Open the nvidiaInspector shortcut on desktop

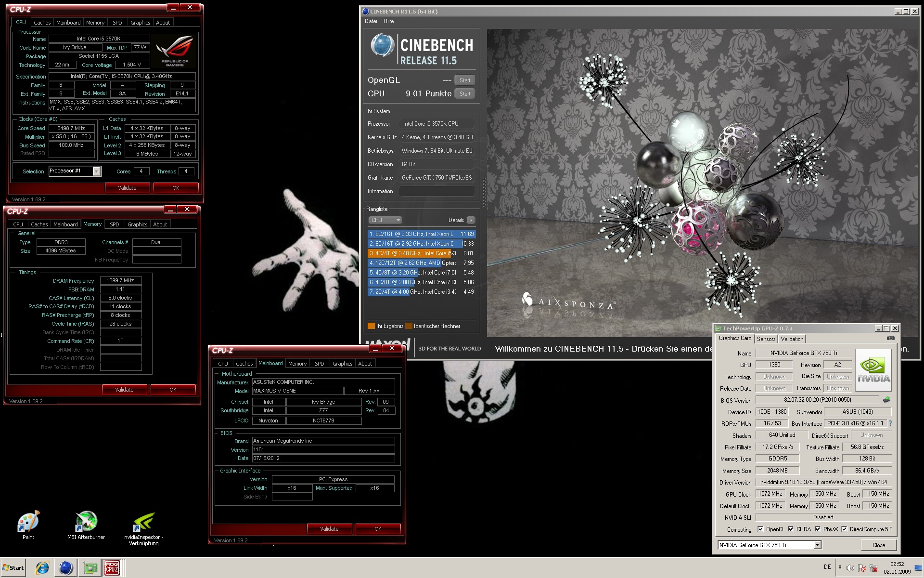[143, 528]
